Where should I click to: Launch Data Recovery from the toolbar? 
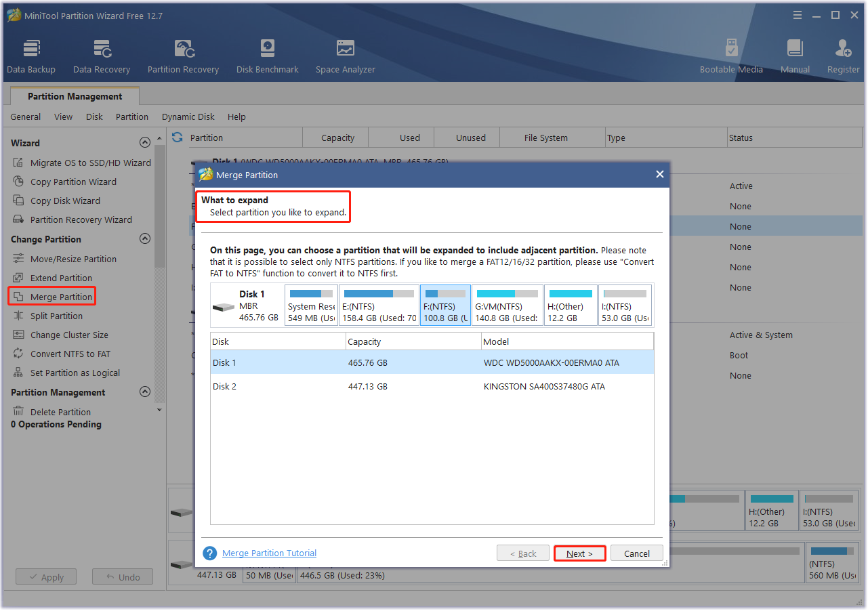(x=102, y=56)
